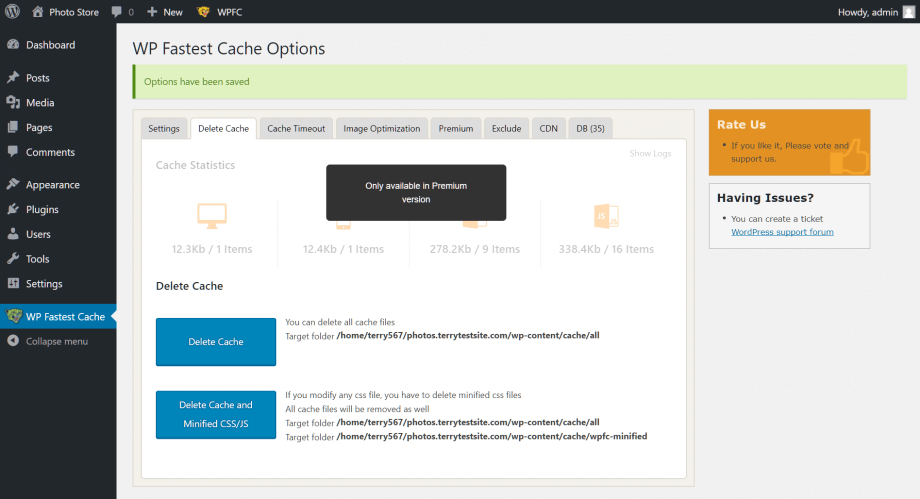Click the WP Fastest Cache cheetah sidebar icon

13,316
